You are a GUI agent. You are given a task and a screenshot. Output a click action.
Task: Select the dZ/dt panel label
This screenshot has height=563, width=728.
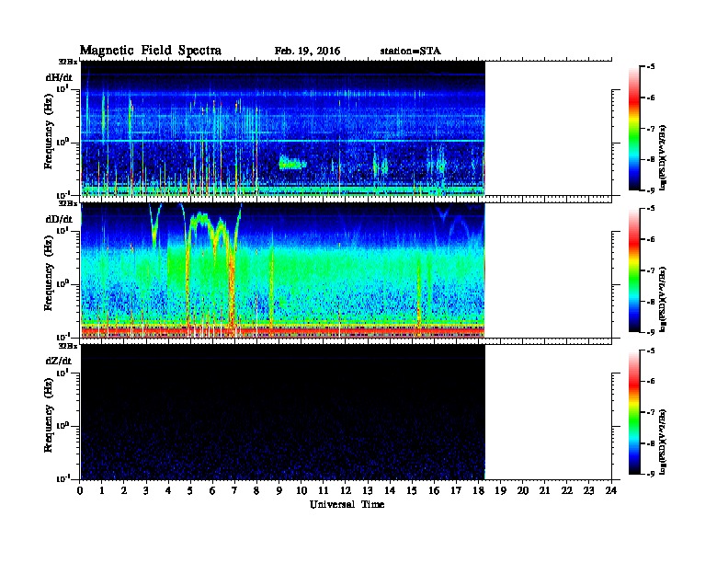pyautogui.click(x=59, y=361)
